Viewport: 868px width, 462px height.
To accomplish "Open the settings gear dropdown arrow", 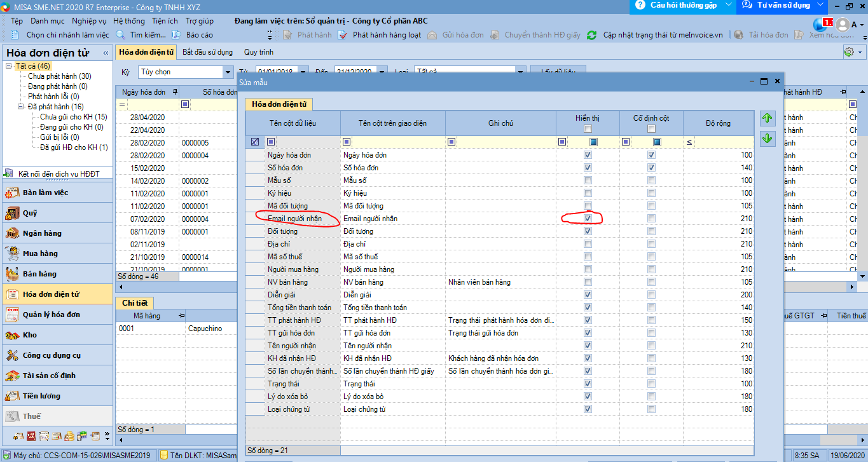I will [x=860, y=53].
